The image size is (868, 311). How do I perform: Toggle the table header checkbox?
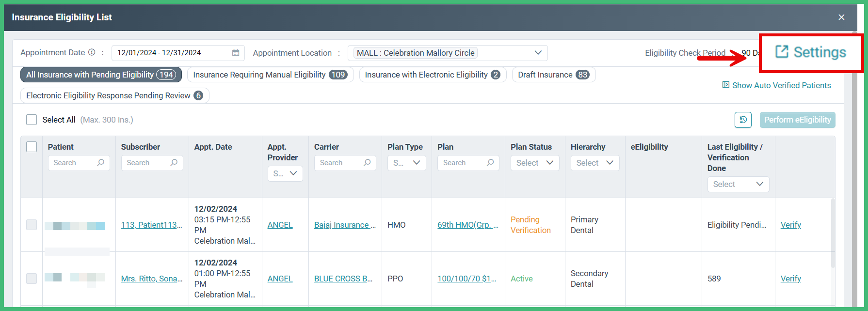pyautogui.click(x=32, y=147)
